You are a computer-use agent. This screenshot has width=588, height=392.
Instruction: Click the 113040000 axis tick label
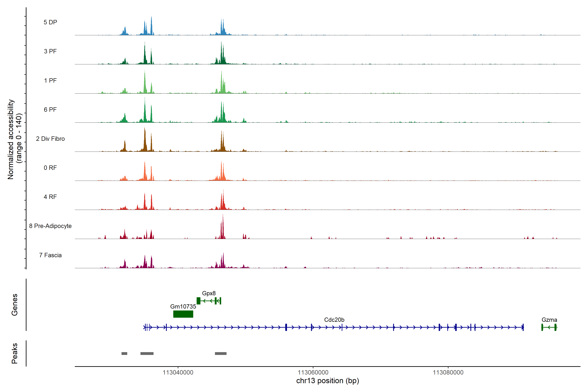tap(178, 373)
